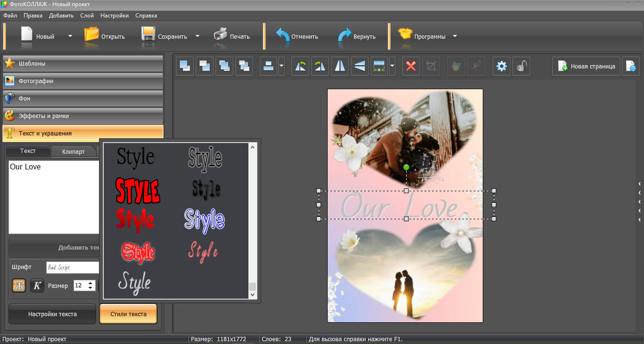
Task: Switch to the Клипарт tab
Action: point(74,151)
